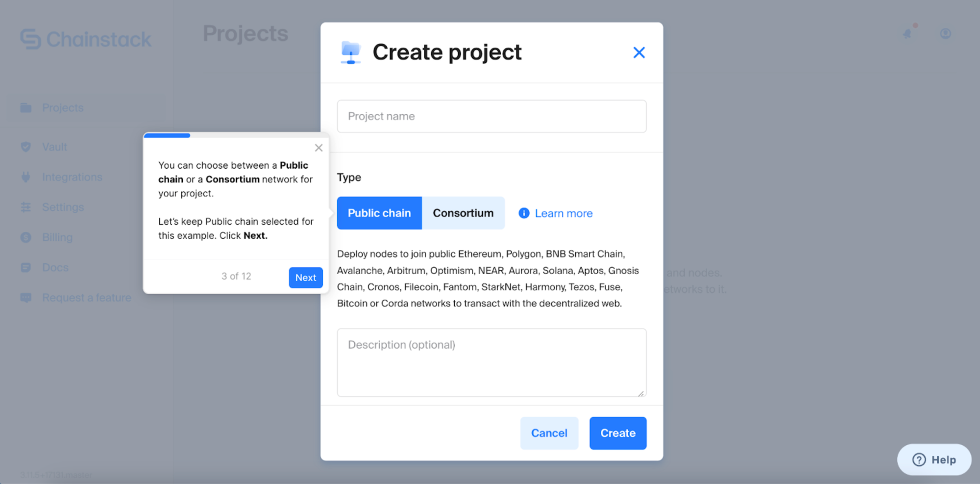The height and width of the screenshot is (484, 980).
Task: Open Settings in the sidebar
Action: 63,207
